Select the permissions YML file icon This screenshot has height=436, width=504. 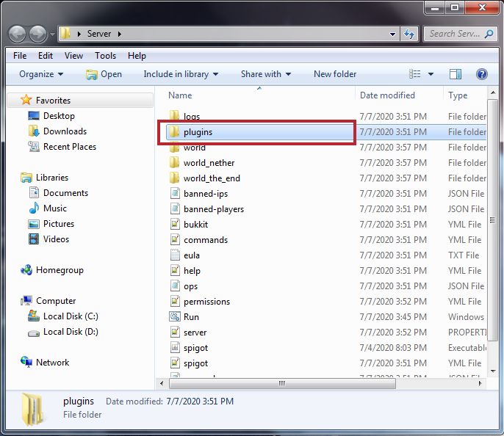pyautogui.click(x=175, y=301)
